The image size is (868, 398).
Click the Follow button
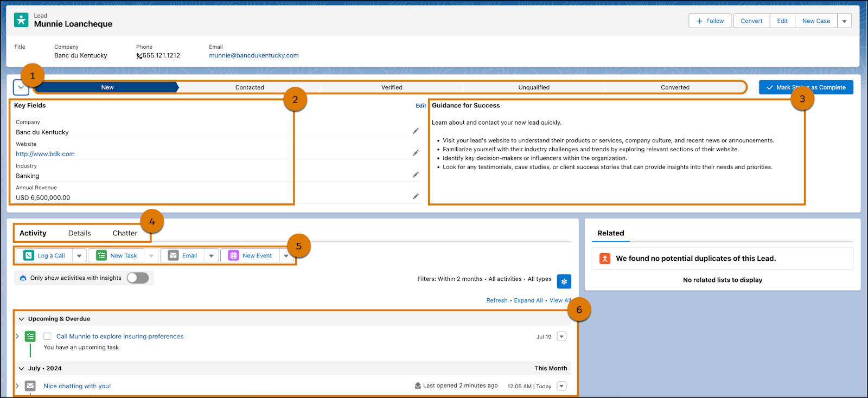(x=710, y=21)
